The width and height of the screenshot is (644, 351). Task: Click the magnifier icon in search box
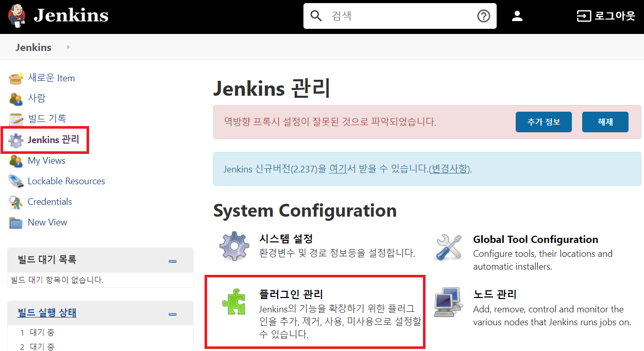pyautogui.click(x=316, y=16)
